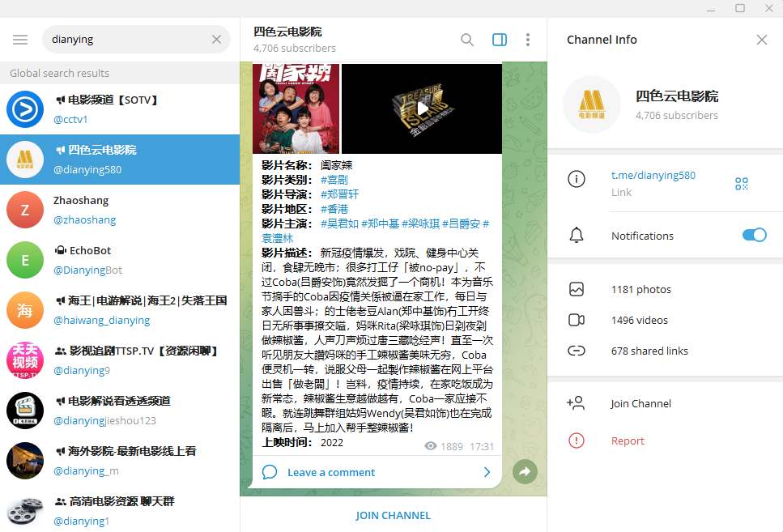The width and height of the screenshot is (783, 532).
Task: Open the hamburger main menu
Action: click(20, 40)
